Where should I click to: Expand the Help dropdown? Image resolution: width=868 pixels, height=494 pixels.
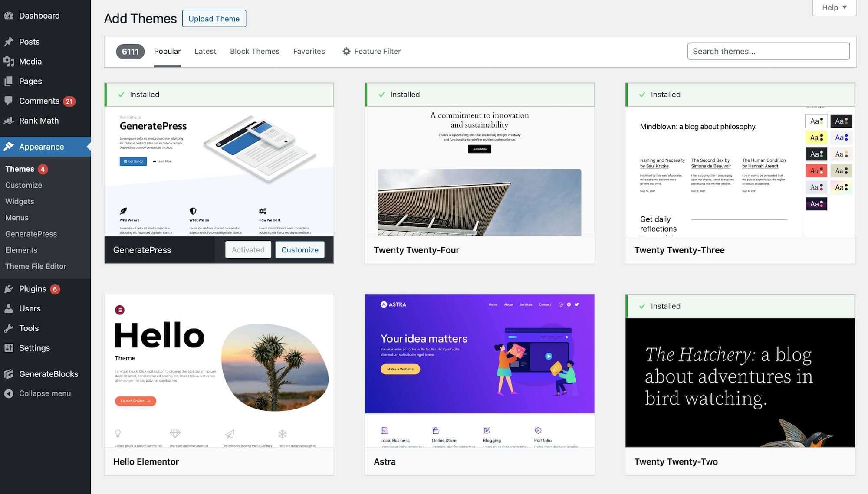(x=833, y=7)
